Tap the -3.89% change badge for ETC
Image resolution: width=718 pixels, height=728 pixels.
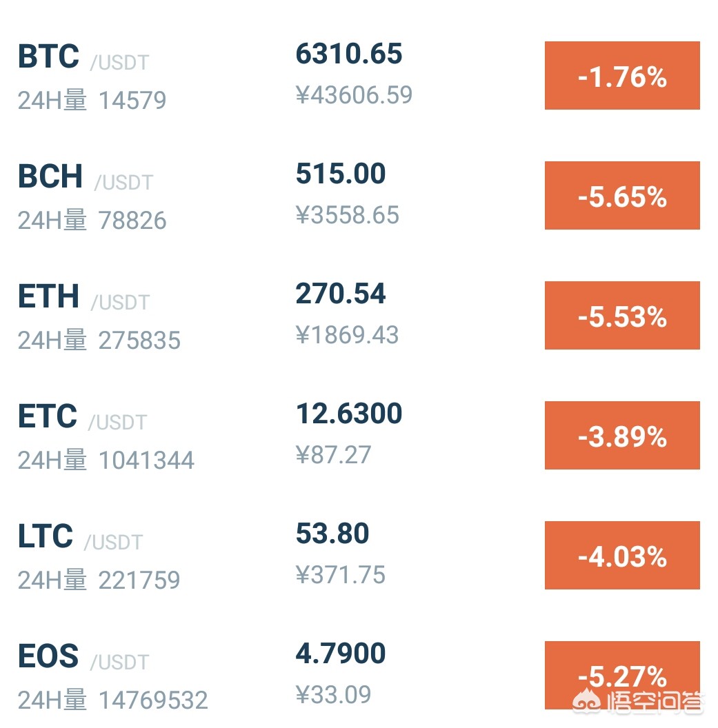[x=622, y=435]
